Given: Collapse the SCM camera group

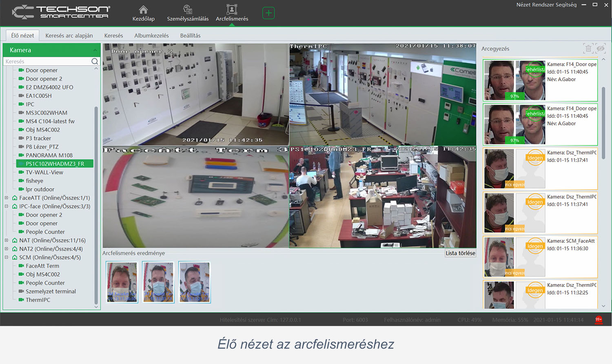Looking at the screenshot, I should 7,257.
